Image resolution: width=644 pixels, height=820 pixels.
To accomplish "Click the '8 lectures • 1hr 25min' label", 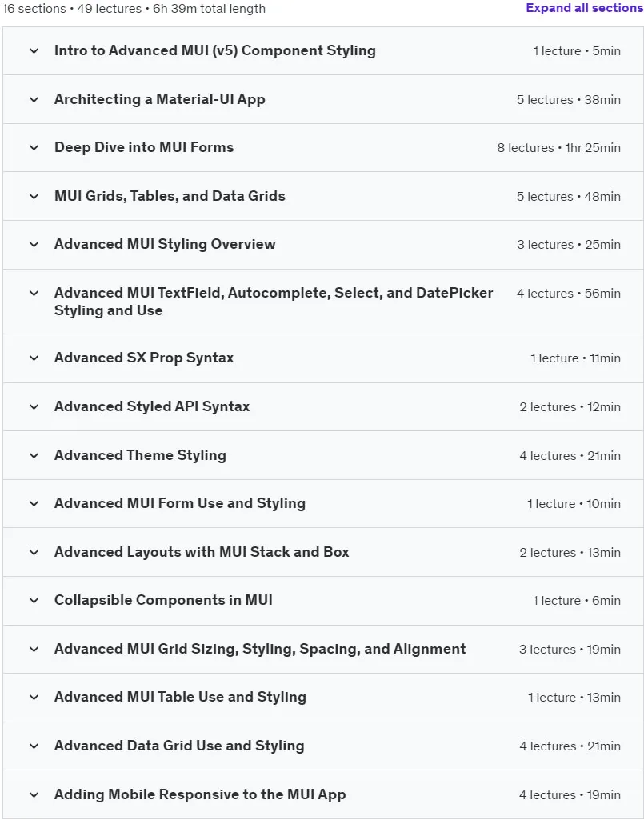I will pyautogui.click(x=558, y=148).
